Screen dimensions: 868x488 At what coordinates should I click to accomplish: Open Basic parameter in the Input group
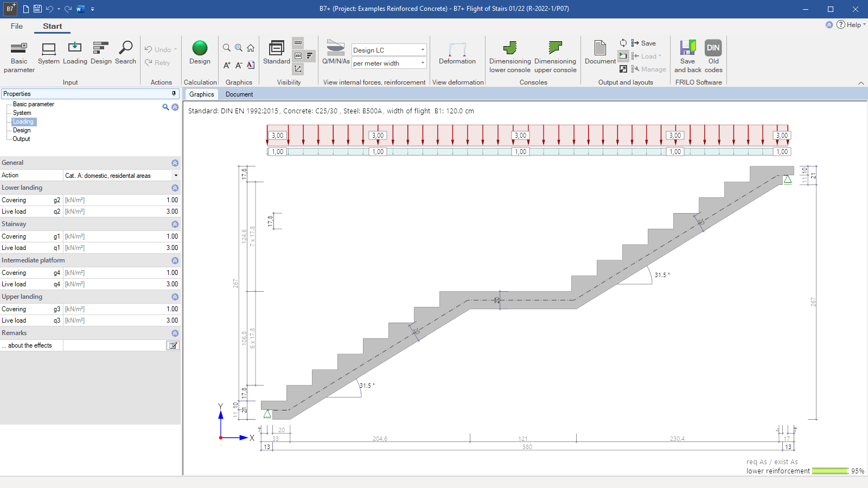click(19, 57)
